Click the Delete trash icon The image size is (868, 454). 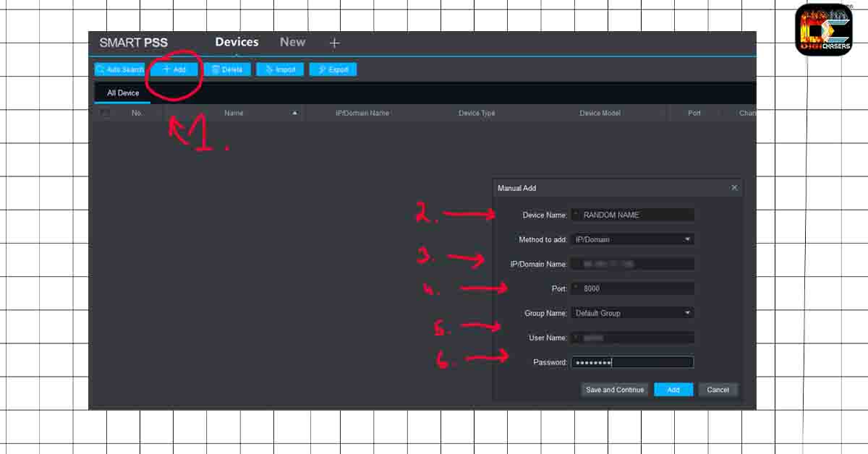click(x=216, y=69)
